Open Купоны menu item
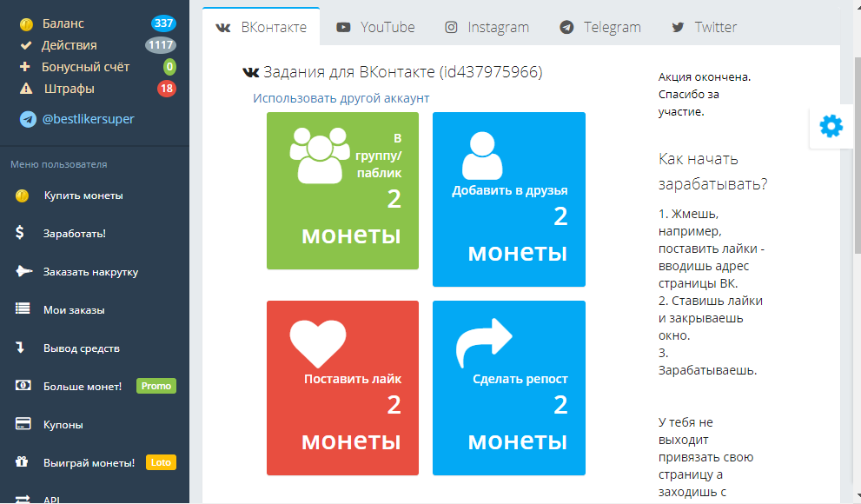 pyautogui.click(x=95, y=424)
